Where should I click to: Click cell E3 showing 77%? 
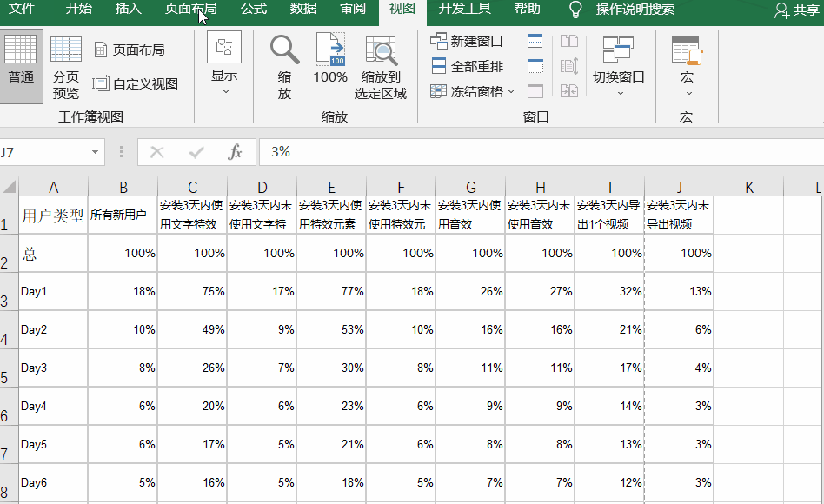(x=331, y=291)
